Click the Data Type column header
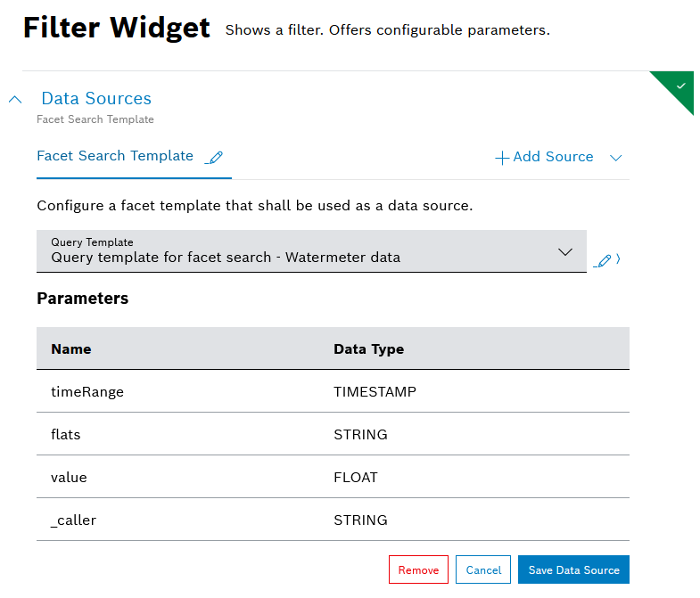700x598 pixels. (x=368, y=349)
